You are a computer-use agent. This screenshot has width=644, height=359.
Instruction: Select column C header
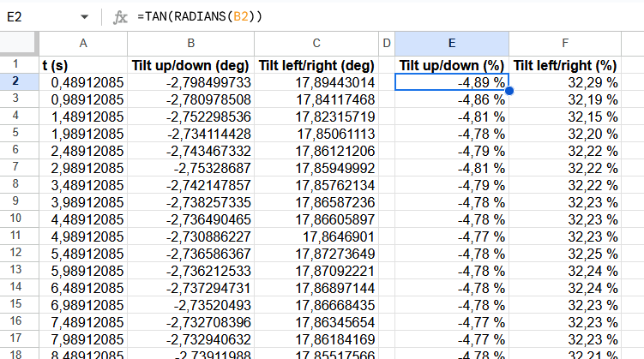click(x=316, y=43)
